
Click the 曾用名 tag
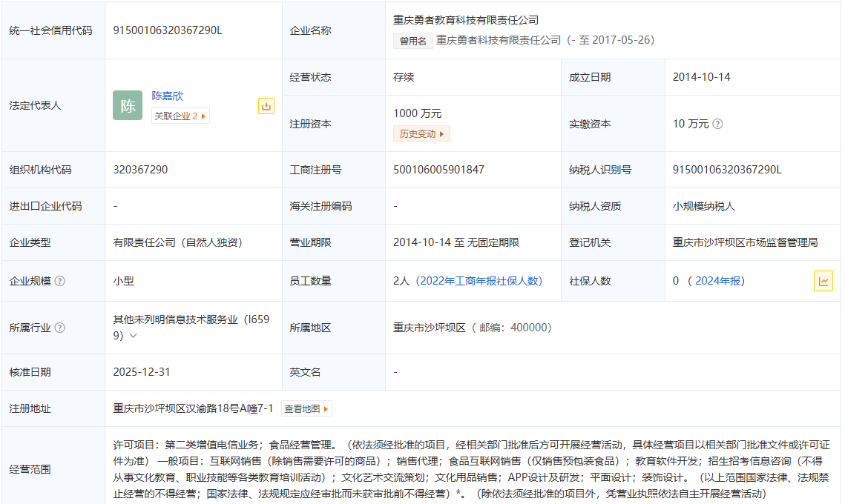[413, 41]
